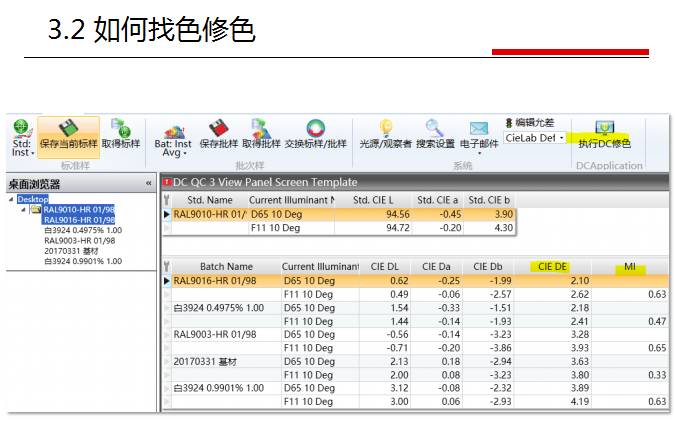Collapse the 桌面浏览器 panel with double chevron
This screenshot has height=431, width=675.
[149, 184]
